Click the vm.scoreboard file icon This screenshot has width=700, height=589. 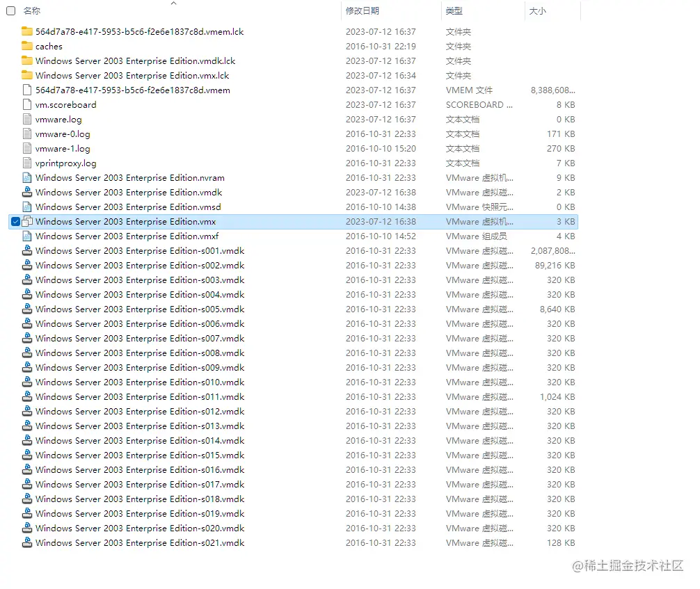coord(27,104)
